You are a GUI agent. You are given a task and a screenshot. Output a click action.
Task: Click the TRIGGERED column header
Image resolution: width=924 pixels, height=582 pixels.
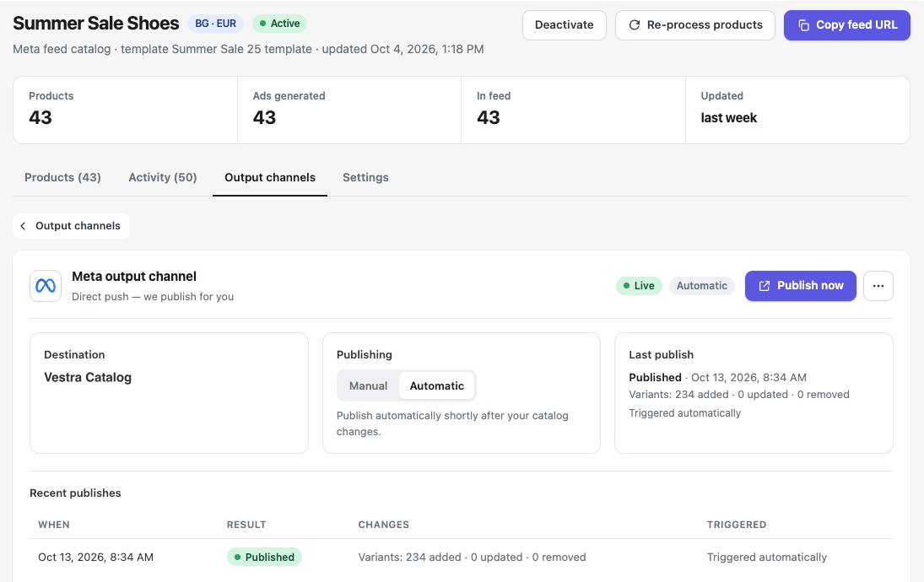737,525
